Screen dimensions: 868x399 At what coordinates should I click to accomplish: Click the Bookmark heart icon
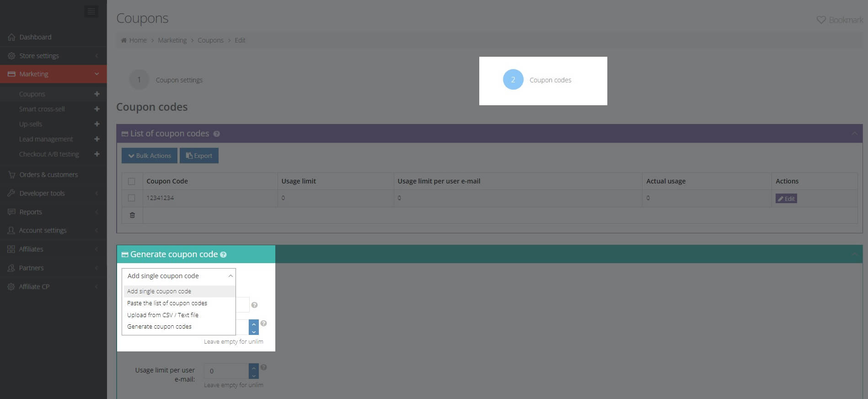click(821, 20)
